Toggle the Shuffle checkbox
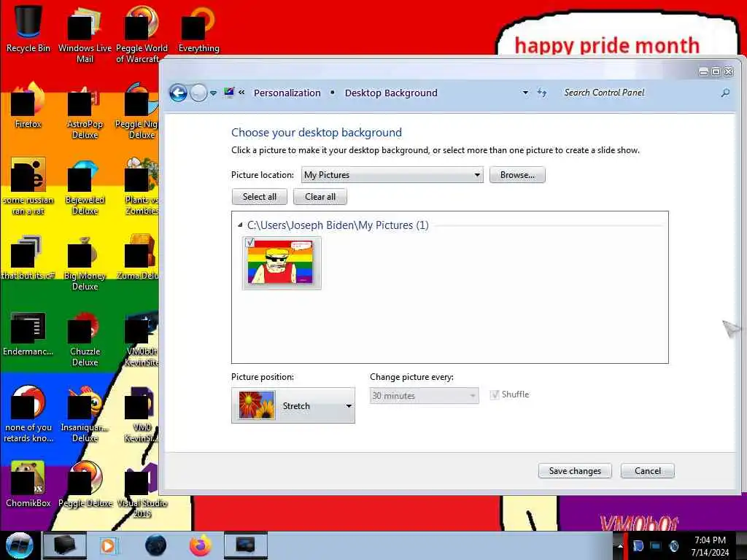Image resolution: width=747 pixels, height=560 pixels. coord(495,394)
